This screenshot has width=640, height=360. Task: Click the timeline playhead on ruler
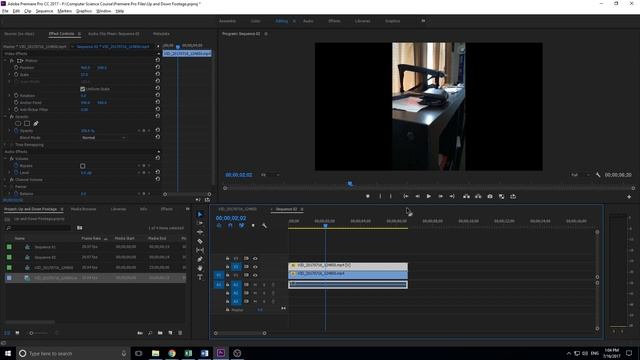[325, 225]
